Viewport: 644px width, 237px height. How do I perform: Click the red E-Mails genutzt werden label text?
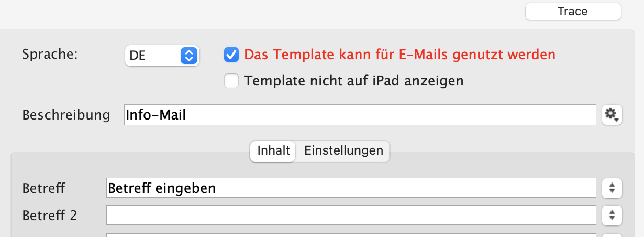399,55
